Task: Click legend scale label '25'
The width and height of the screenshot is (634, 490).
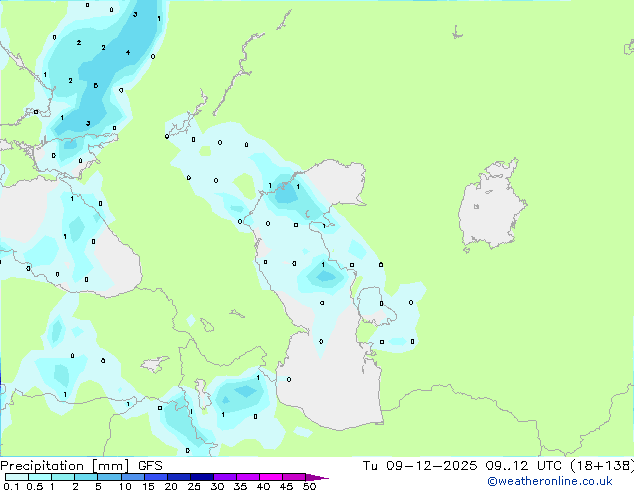Action: tap(194, 486)
